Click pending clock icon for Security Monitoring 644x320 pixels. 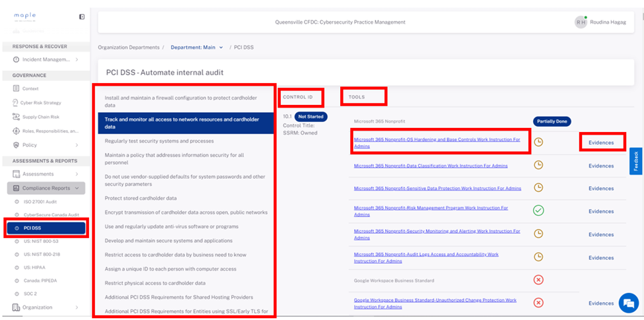coord(538,234)
